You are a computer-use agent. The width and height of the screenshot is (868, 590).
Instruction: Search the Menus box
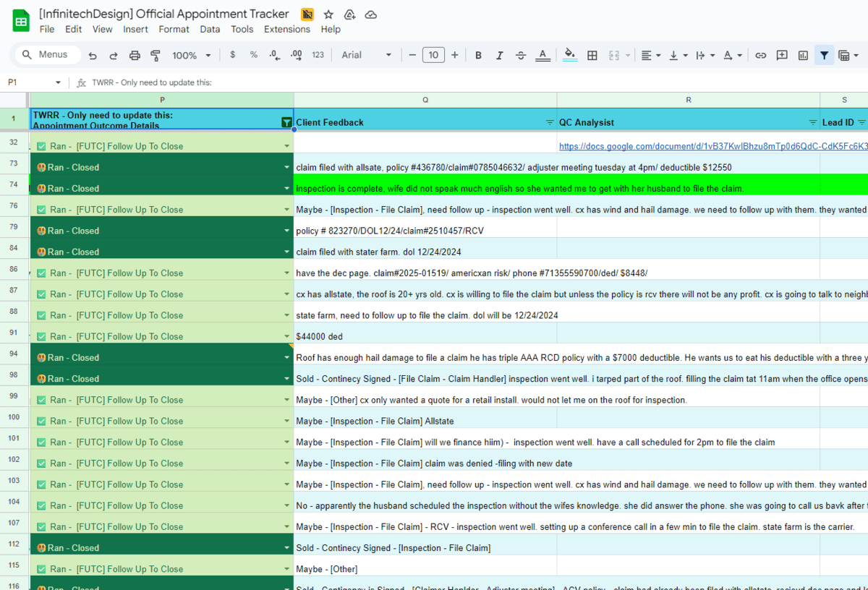[46, 55]
